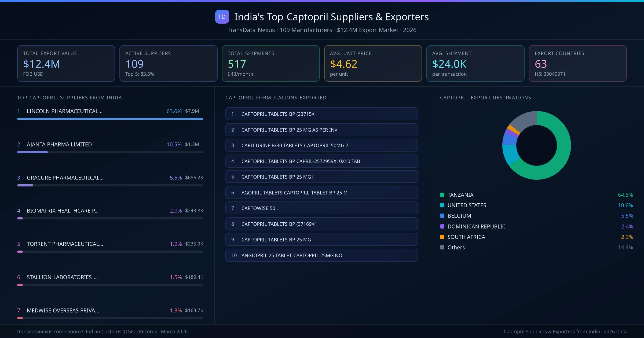Click the Total Export Value stat card
Image resolution: width=644 pixels, height=338 pixels.
66,63
